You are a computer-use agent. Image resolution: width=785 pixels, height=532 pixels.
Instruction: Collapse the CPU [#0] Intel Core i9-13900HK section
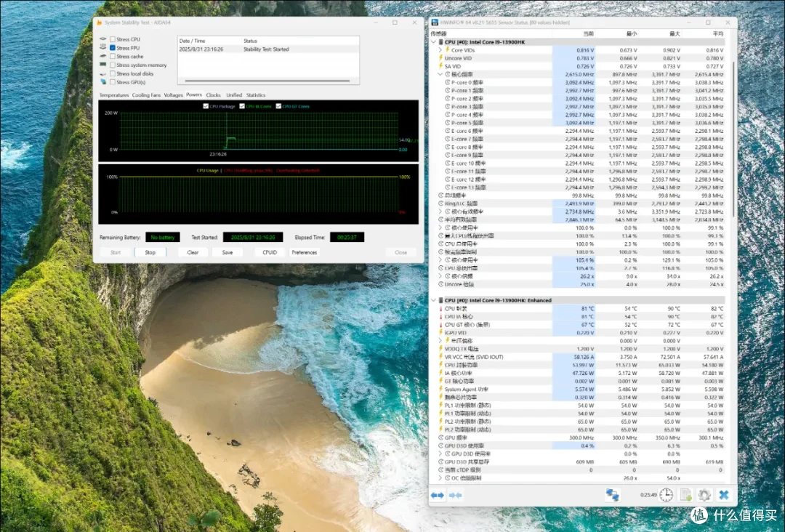tap(433, 42)
